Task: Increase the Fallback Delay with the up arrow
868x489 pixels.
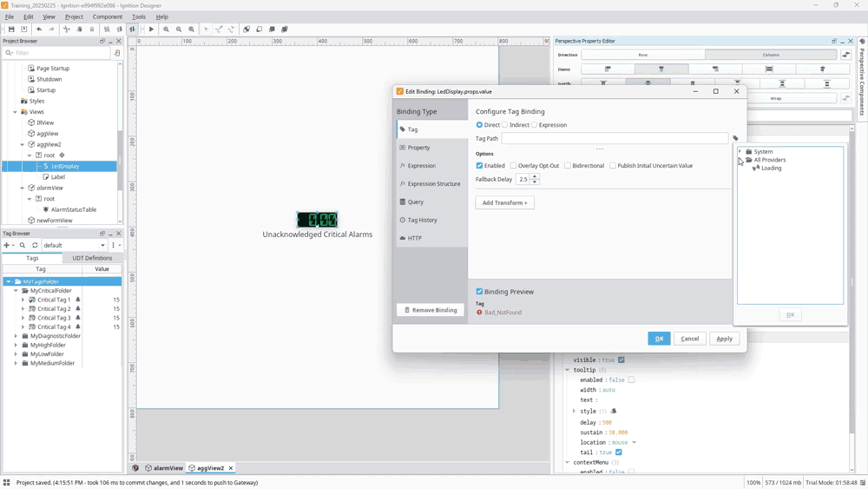Action: [535, 176]
